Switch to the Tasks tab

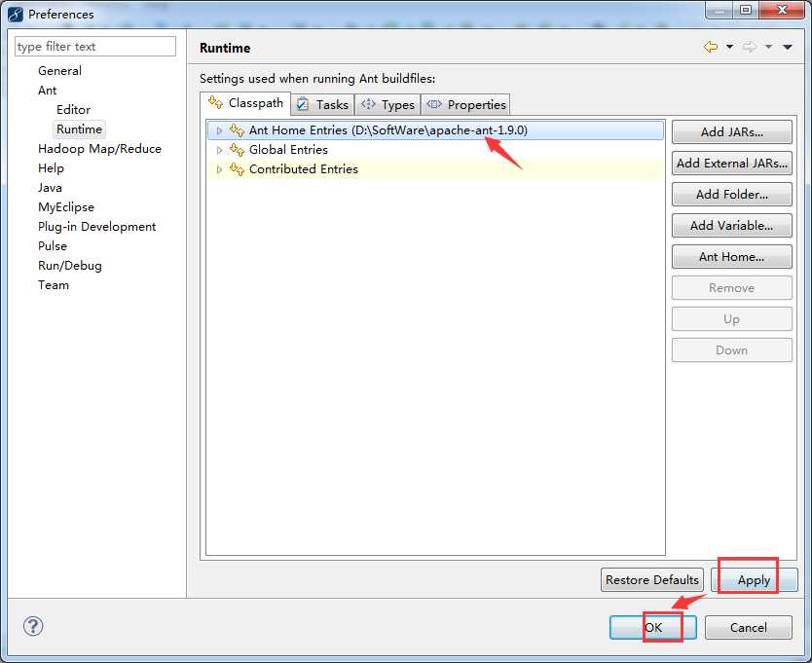pos(322,104)
